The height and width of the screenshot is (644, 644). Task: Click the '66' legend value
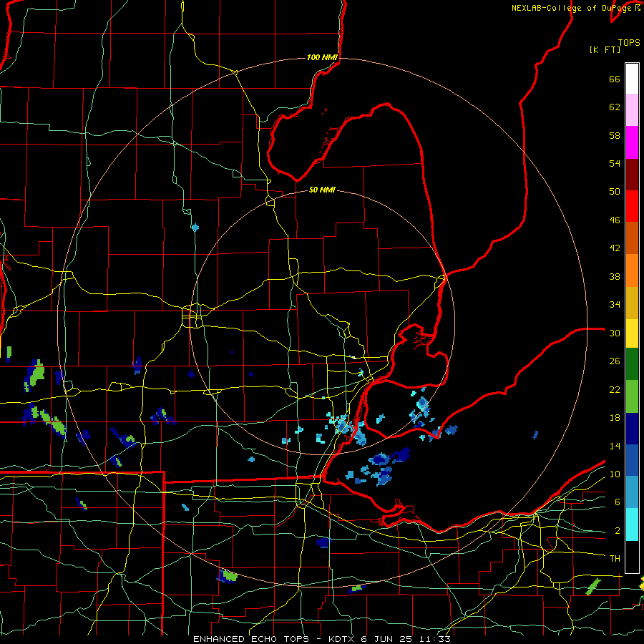click(x=615, y=79)
